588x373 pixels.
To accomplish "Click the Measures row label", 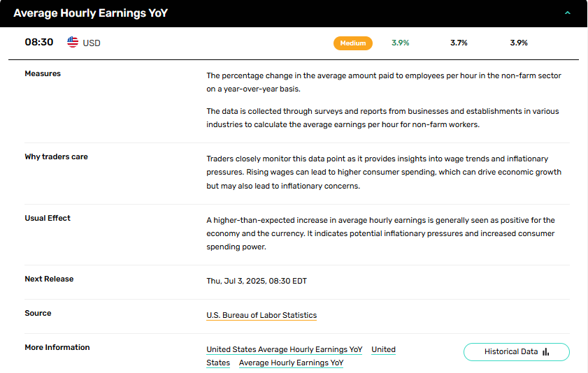I will tap(43, 73).
